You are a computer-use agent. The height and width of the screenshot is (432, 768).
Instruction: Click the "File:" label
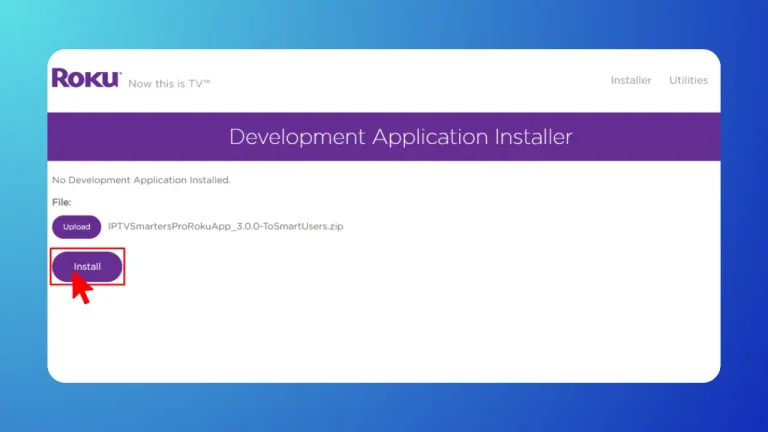point(62,202)
